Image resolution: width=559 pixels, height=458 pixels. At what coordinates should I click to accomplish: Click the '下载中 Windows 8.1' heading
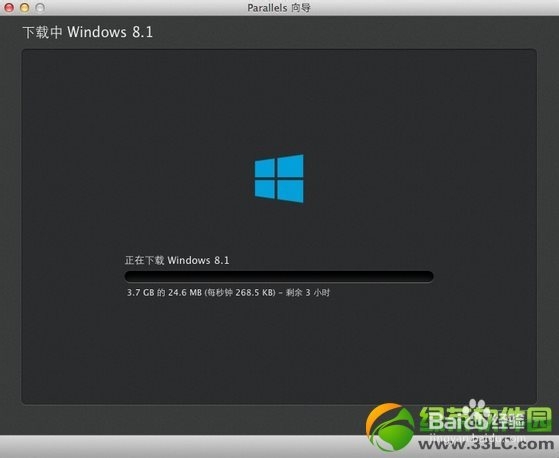point(88,32)
